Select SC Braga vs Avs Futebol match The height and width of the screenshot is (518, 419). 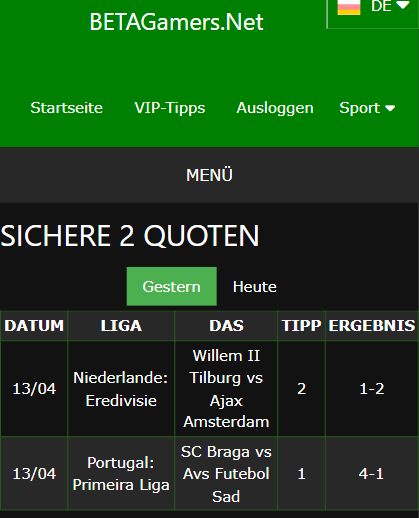(x=226, y=474)
